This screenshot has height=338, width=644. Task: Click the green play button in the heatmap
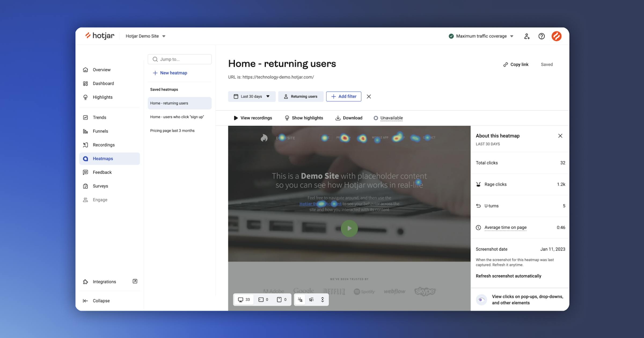pos(349,228)
